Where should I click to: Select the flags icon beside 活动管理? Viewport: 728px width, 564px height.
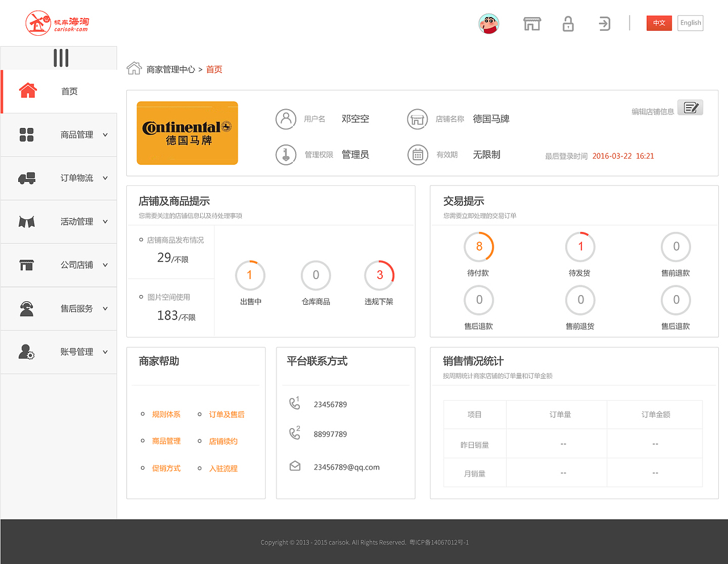(x=28, y=222)
